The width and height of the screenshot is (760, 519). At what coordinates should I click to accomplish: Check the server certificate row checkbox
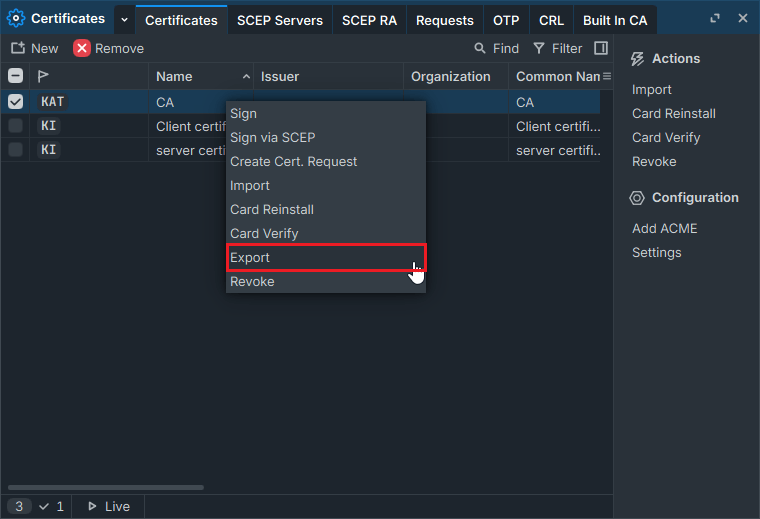click(16, 149)
